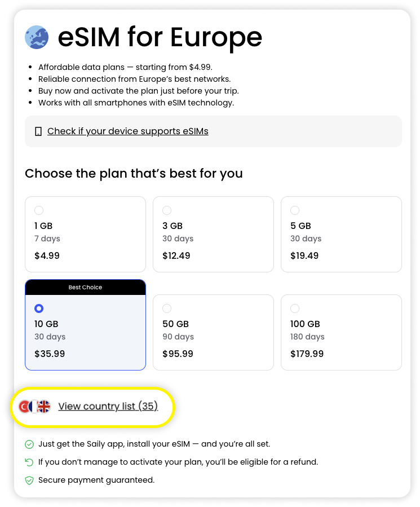Viewport: 420px width, 507px height.
Task: Click the green checkmark circle icon
Action: [x=29, y=444]
